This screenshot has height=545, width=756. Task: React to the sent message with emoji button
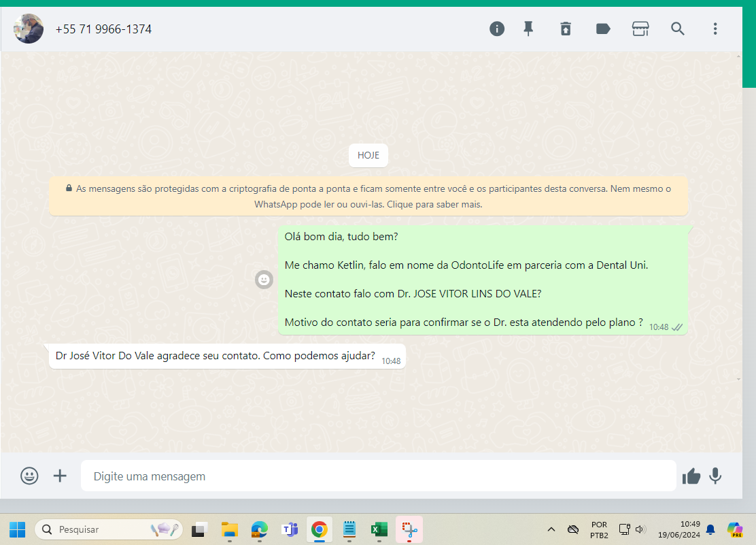[x=264, y=280]
